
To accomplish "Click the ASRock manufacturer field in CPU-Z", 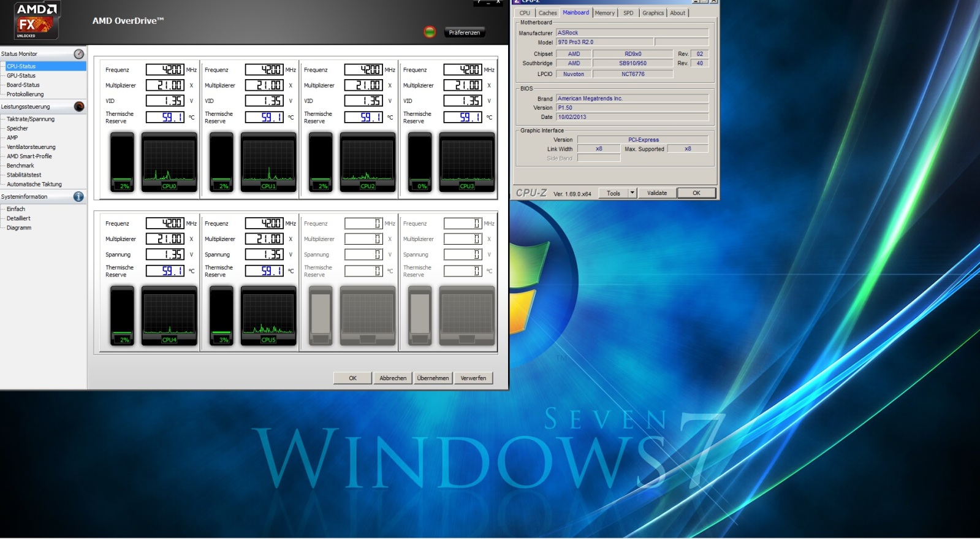I will click(x=632, y=33).
